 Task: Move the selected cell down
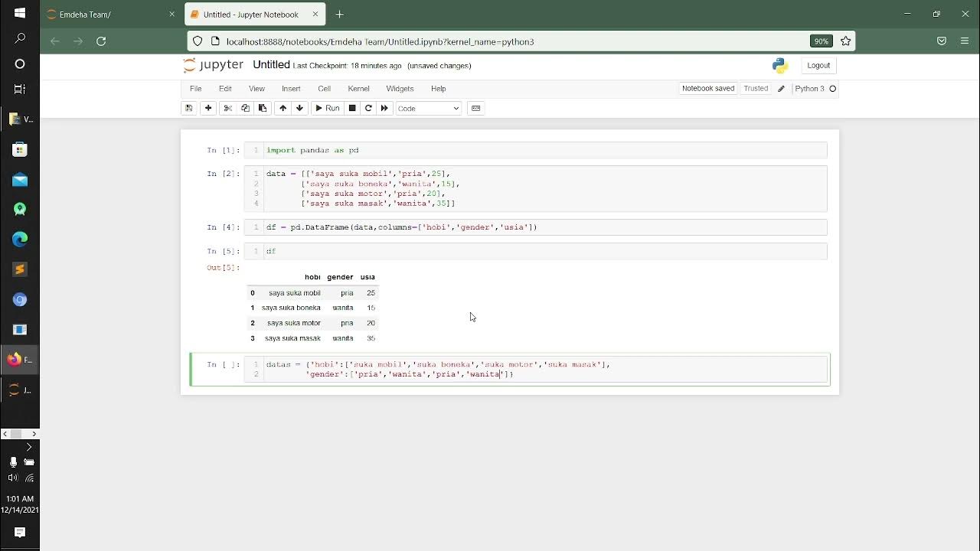click(299, 108)
